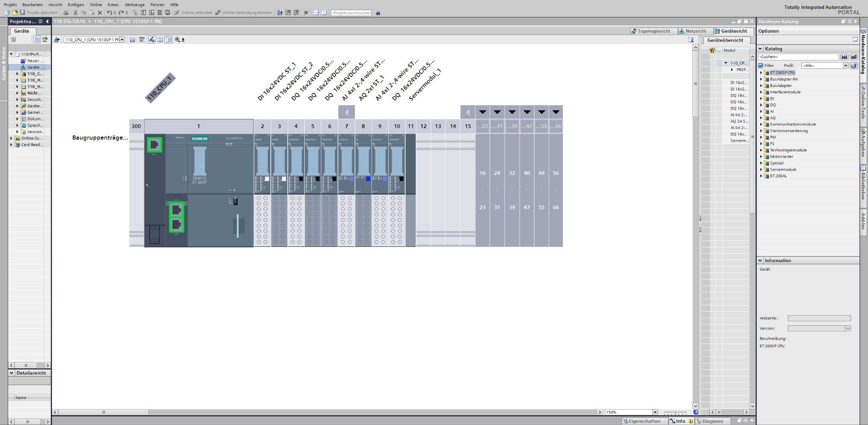Open project via the folder icon
The image size is (868, 425).
[x=15, y=13]
